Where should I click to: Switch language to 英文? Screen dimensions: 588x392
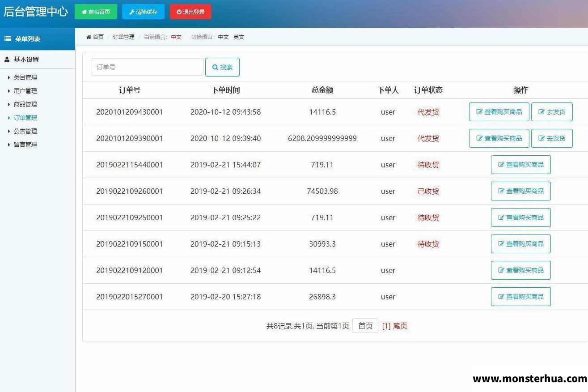point(239,37)
